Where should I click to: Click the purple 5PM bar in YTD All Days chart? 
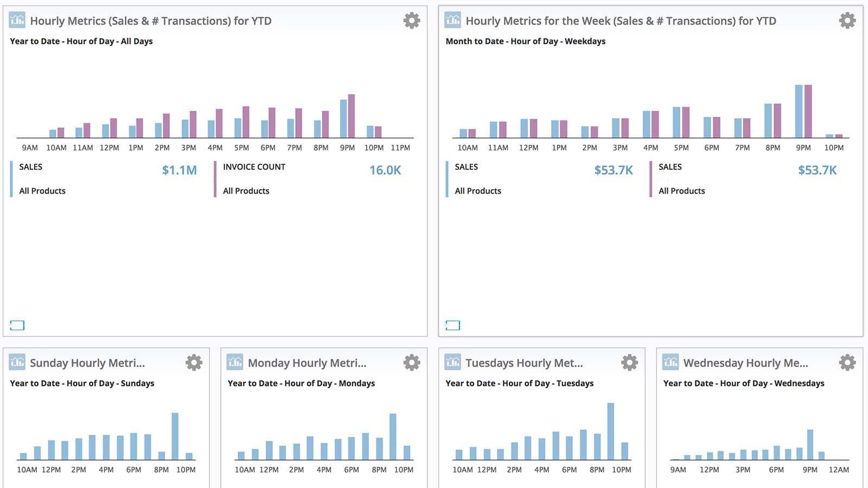point(246,122)
